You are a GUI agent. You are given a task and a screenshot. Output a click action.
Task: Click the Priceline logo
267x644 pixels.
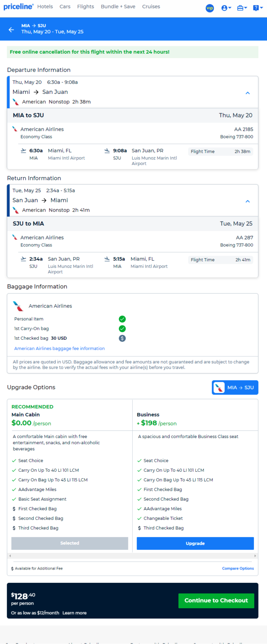(x=18, y=7)
